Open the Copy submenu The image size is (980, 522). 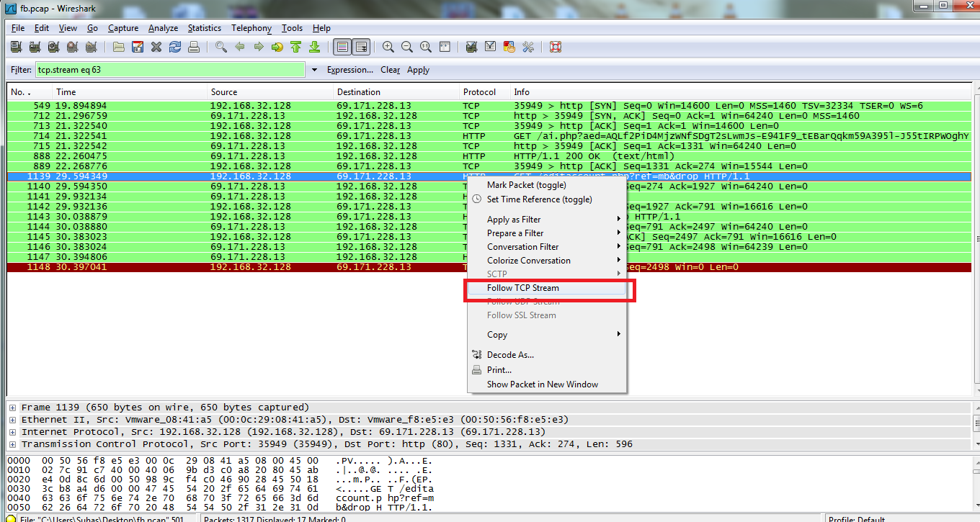coord(546,335)
